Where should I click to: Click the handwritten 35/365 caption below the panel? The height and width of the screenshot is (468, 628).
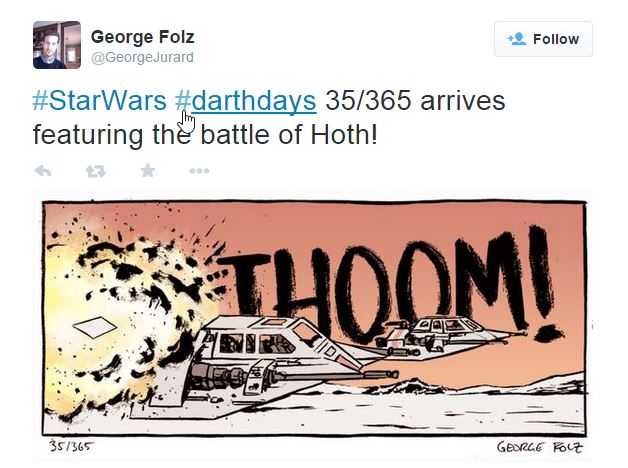[x=71, y=446]
